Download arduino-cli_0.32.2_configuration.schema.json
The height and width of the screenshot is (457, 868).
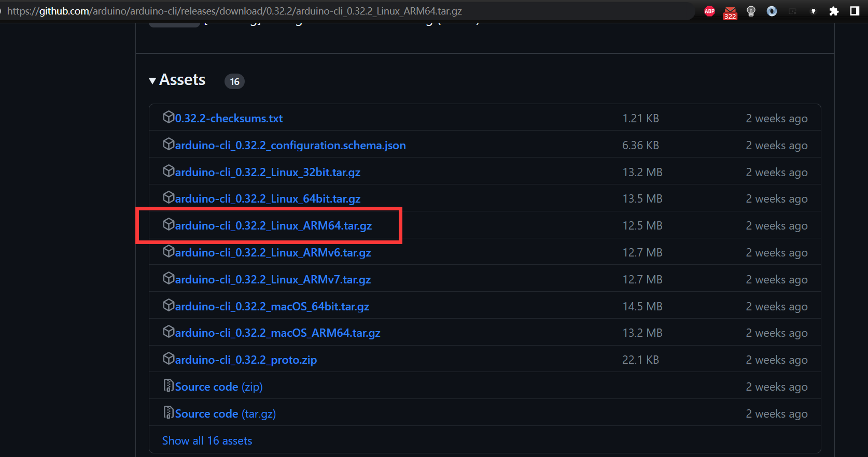(x=290, y=146)
